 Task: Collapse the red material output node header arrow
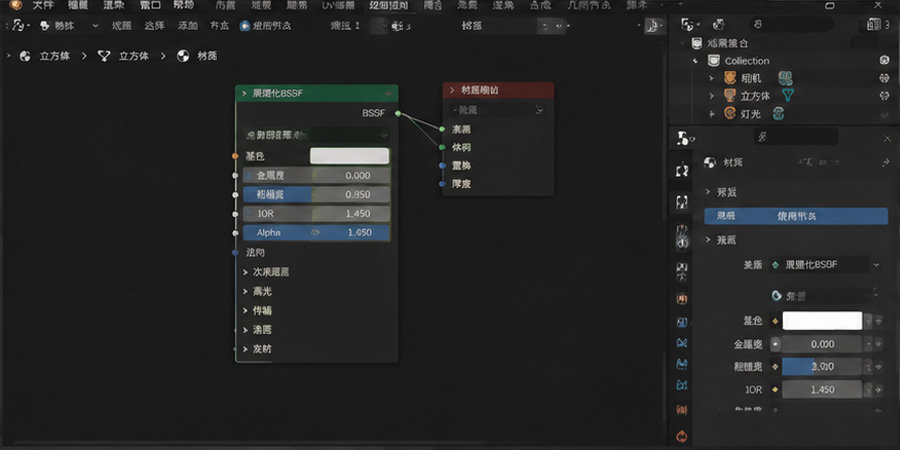(x=452, y=90)
